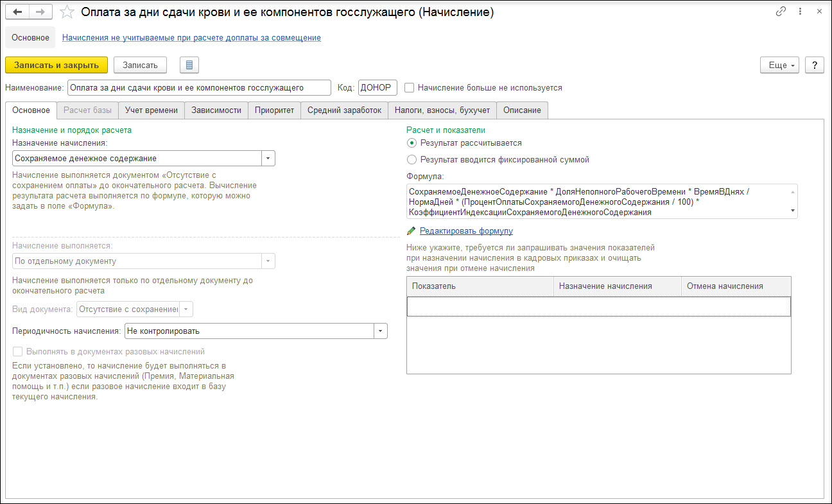Open the 'Периодичность начисления' dropdown arrow
This screenshot has height=504, width=832.
coord(381,331)
